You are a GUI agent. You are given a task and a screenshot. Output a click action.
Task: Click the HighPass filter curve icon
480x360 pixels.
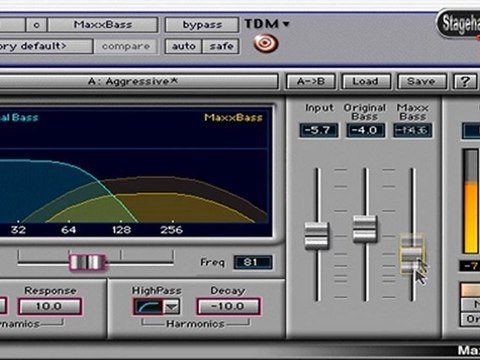pyautogui.click(x=149, y=307)
